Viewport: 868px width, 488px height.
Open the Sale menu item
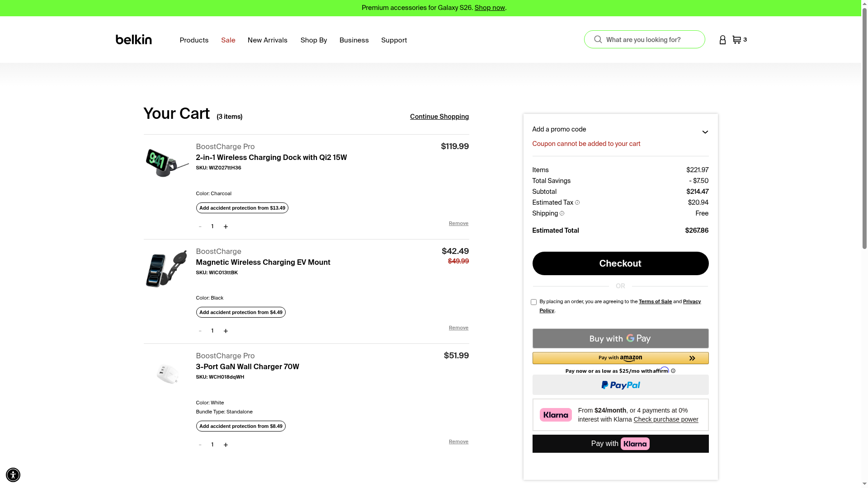pos(228,40)
